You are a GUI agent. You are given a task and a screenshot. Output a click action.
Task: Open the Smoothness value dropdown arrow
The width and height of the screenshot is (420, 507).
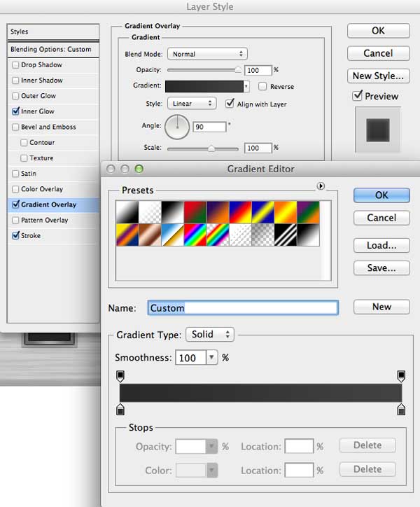click(211, 357)
